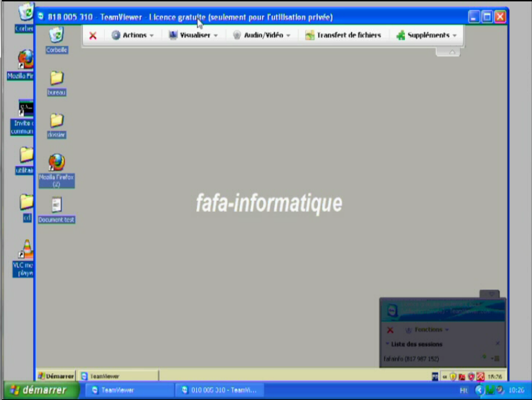
Task: Collapse the 'Liste des sessions' section
Action: [x=388, y=343]
